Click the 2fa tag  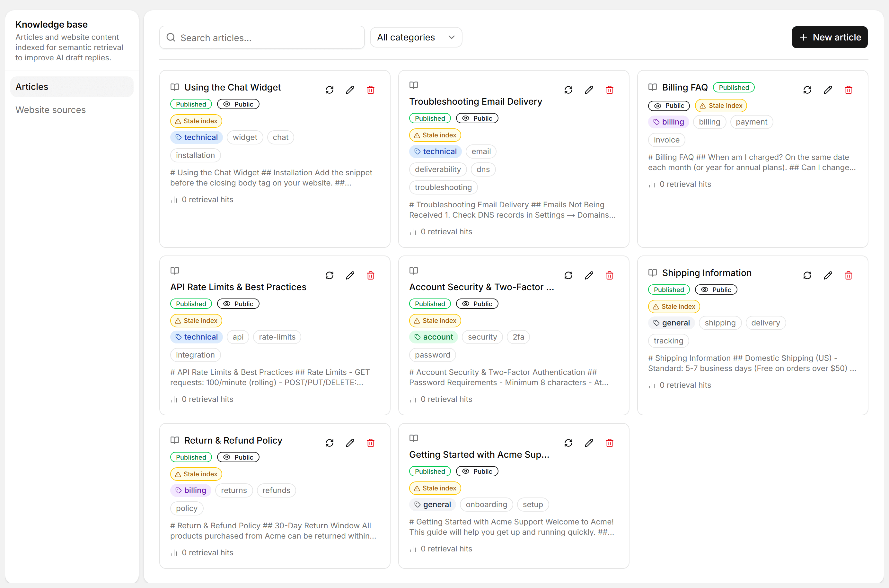pyautogui.click(x=519, y=337)
